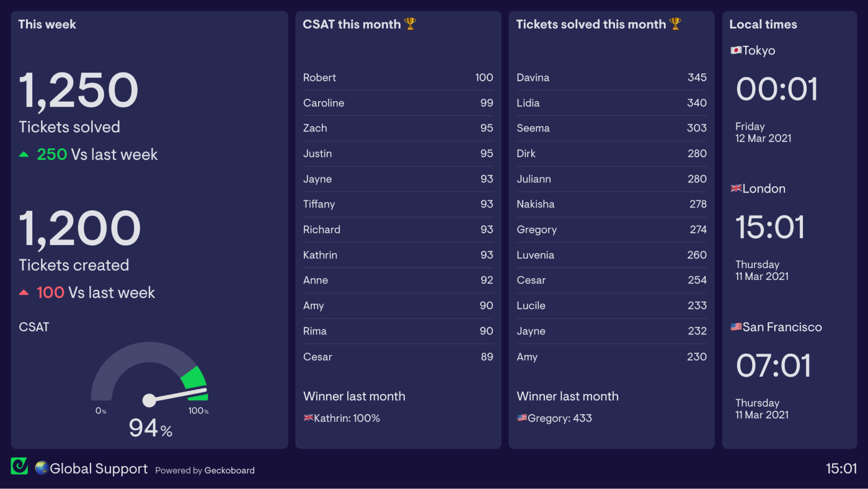868x489 pixels.
Task: Click the 15:01 clock in the footer
Action: pyautogui.click(x=840, y=469)
